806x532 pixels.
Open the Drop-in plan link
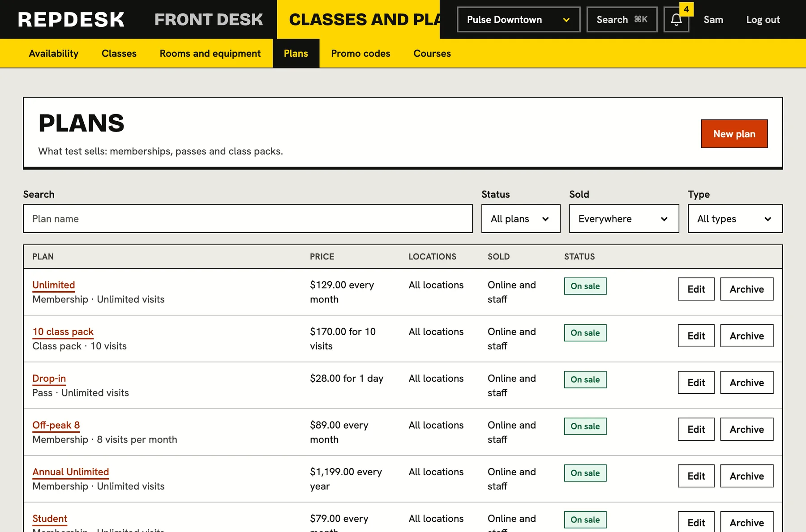(49, 379)
